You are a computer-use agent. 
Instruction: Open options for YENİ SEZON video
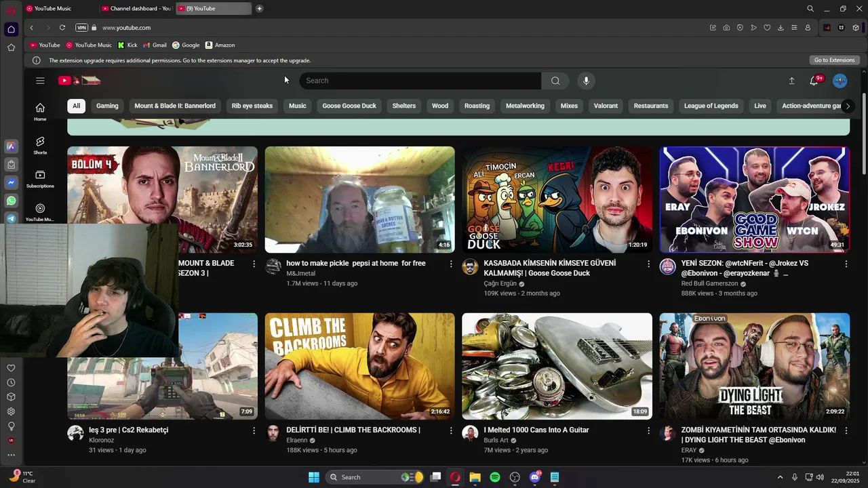click(846, 264)
